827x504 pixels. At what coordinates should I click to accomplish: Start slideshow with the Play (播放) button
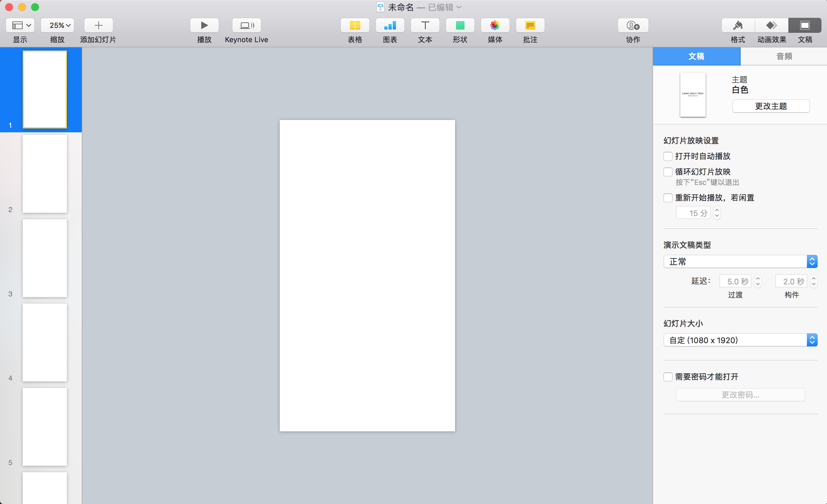pyautogui.click(x=204, y=25)
